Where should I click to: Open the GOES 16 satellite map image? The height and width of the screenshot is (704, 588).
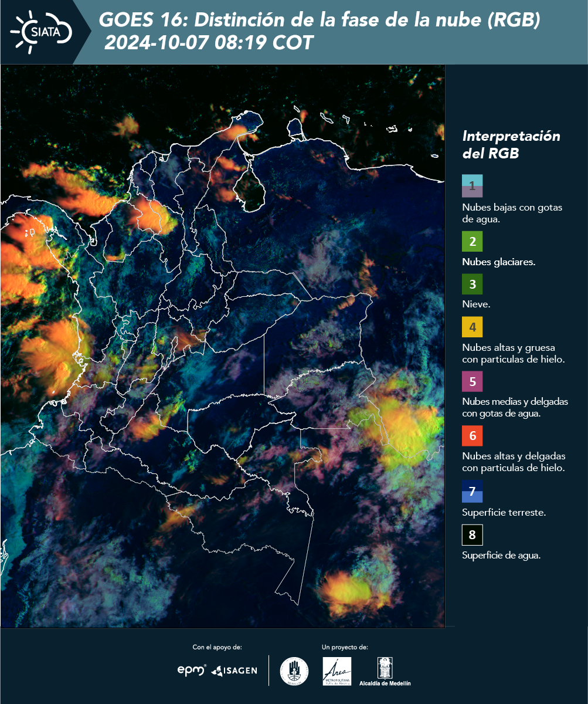coord(223,346)
